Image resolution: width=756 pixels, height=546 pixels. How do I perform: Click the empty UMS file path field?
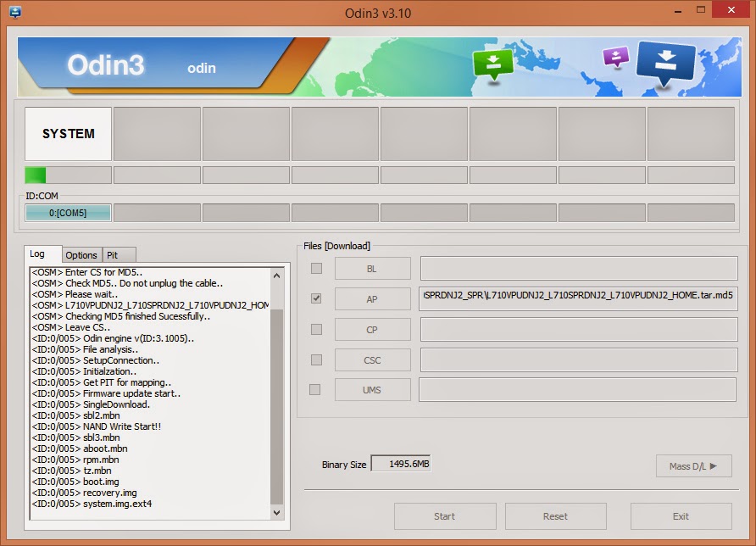578,389
